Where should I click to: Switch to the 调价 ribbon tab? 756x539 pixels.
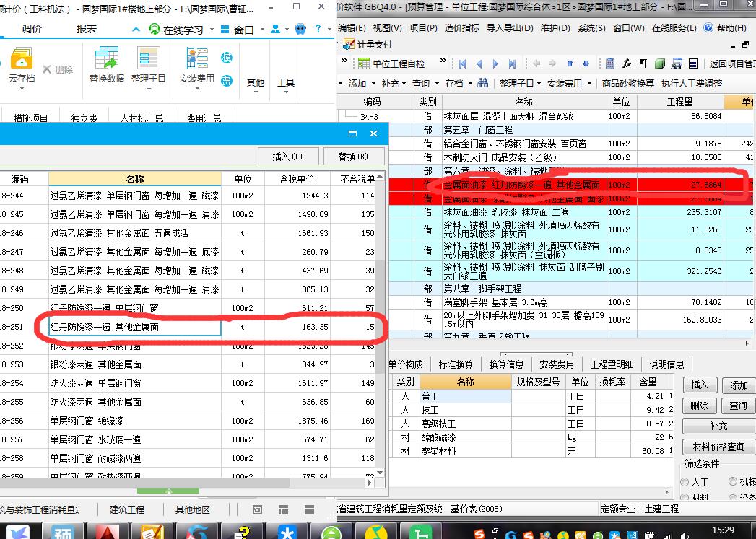point(31,29)
